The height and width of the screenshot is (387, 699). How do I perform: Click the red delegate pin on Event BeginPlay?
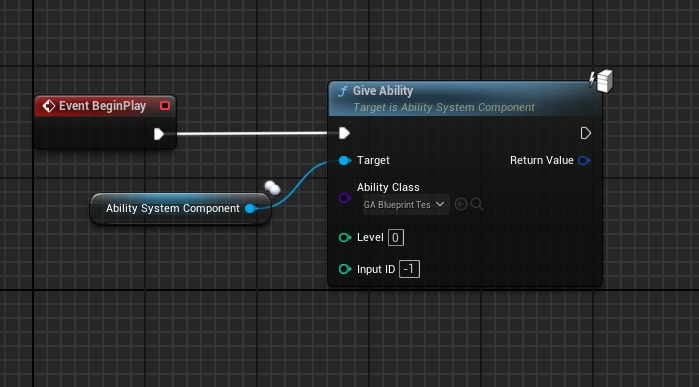(165, 106)
